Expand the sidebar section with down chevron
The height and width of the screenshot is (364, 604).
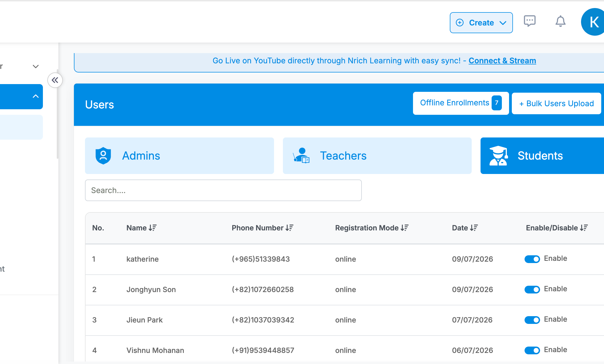(x=36, y=66)
